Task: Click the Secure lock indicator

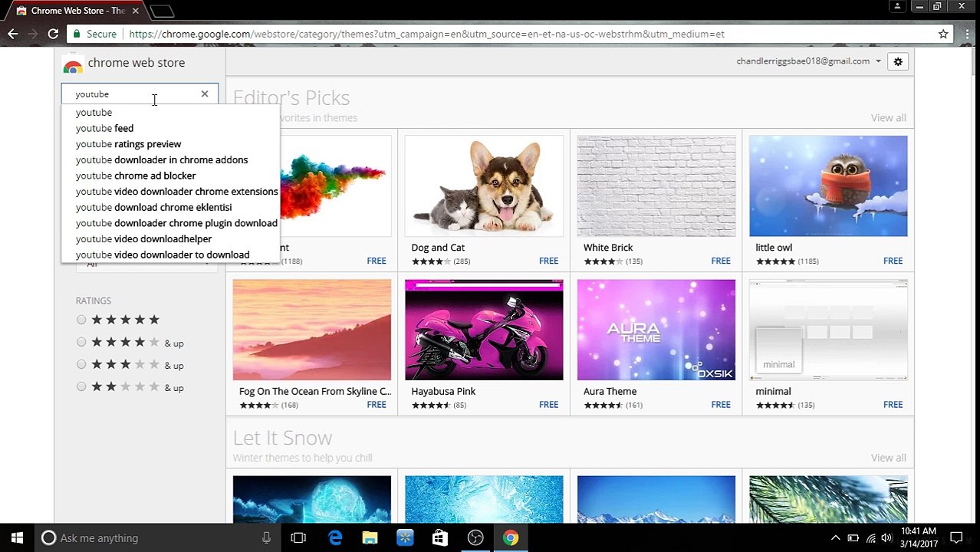Action: pos(94,34)
